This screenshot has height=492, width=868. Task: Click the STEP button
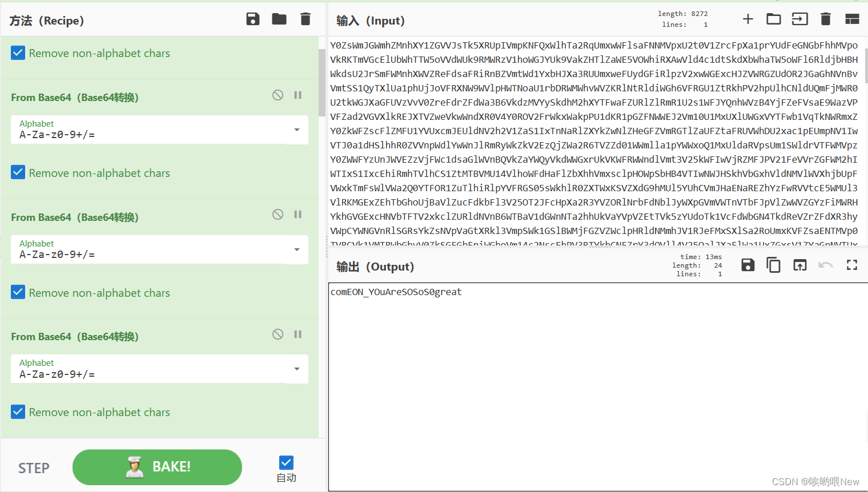pyautogui.click(x=34, y=468)
